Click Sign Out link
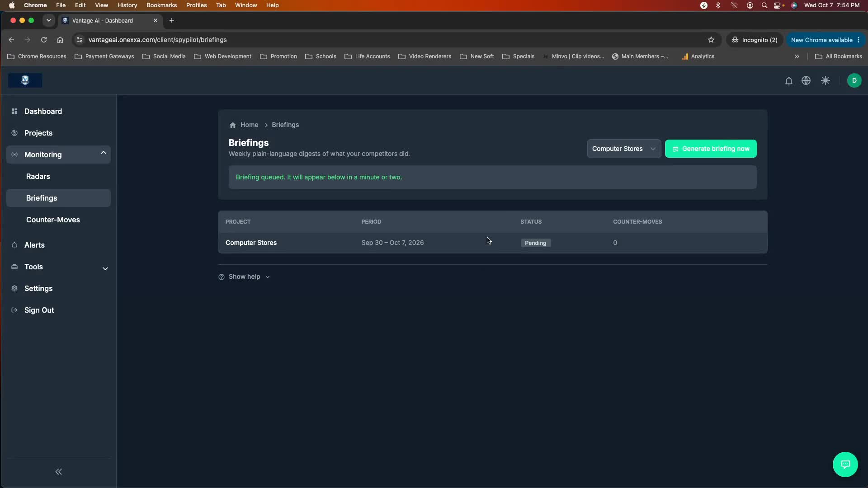The height and width of the screenshot is (488, 868). (58, 310)
